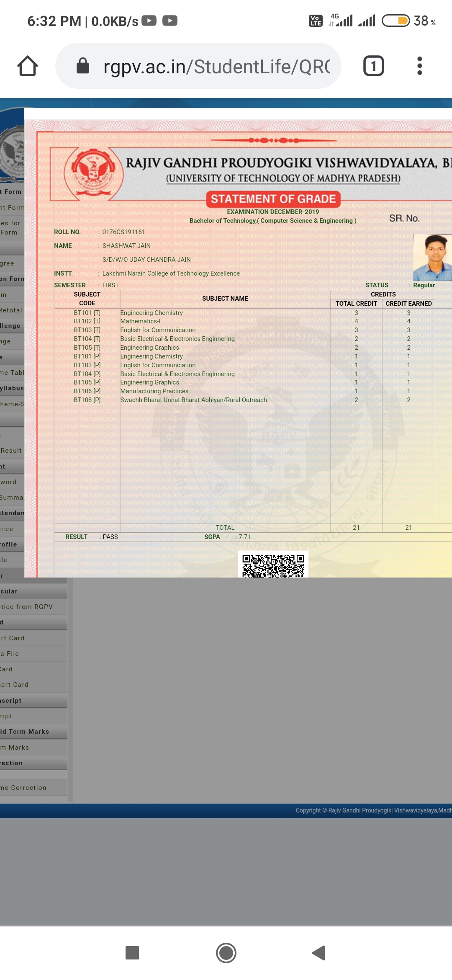Image resolution: width=452 pixels, height=980 pixels.
Task: Tap the Android home circle button
Action: pyautogui.click(x=226, y=953)
